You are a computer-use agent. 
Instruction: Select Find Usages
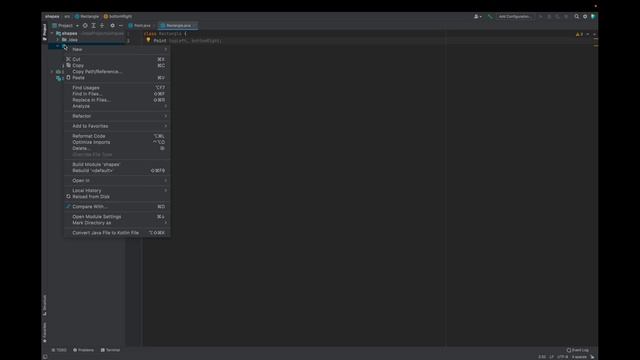pyautogui.click(x=117, y=88)
